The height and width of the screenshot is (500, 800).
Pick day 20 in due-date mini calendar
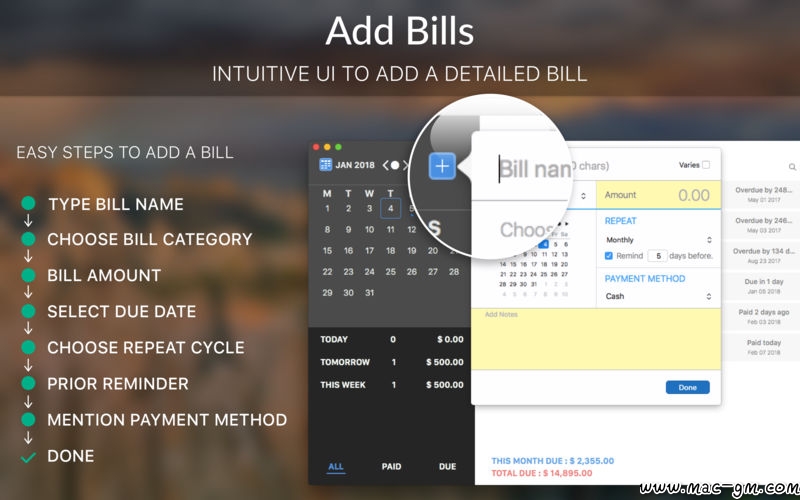pyautogui.click(x=564, y=264)
